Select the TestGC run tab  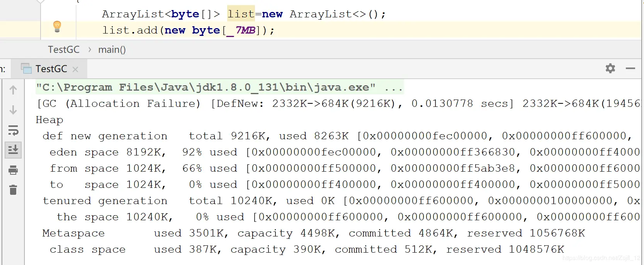(x=49, y=69)
